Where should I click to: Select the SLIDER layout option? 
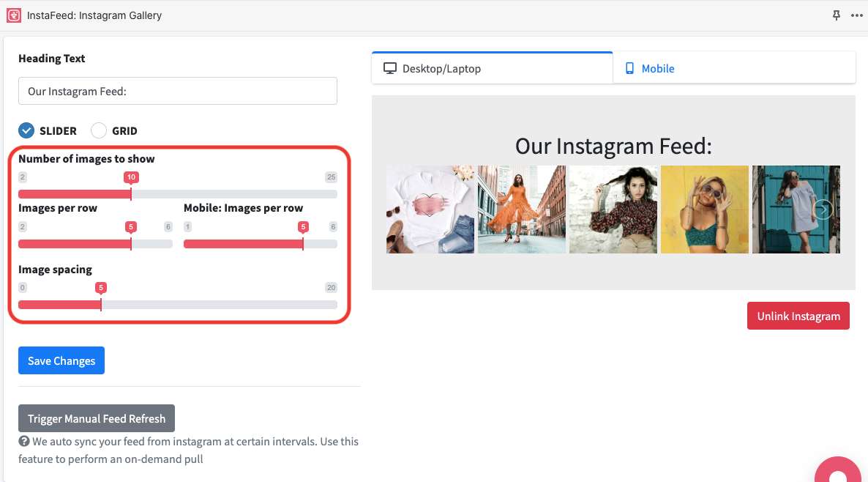(x=26, y=130)
